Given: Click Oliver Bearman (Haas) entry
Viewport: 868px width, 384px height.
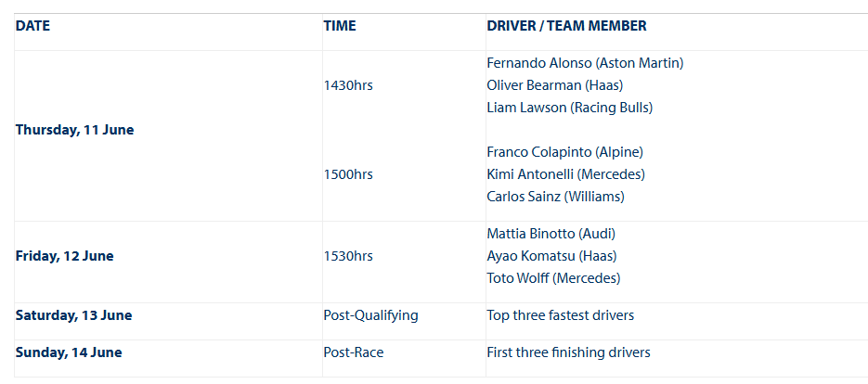Looking at the screenshot, I should (555, 85).
